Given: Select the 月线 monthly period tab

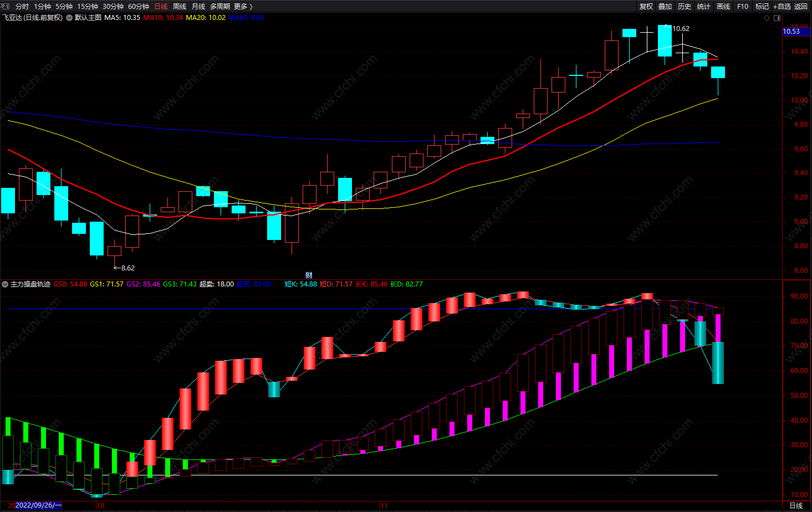Looking at the screenshot, I should click(x=198, y=6).
